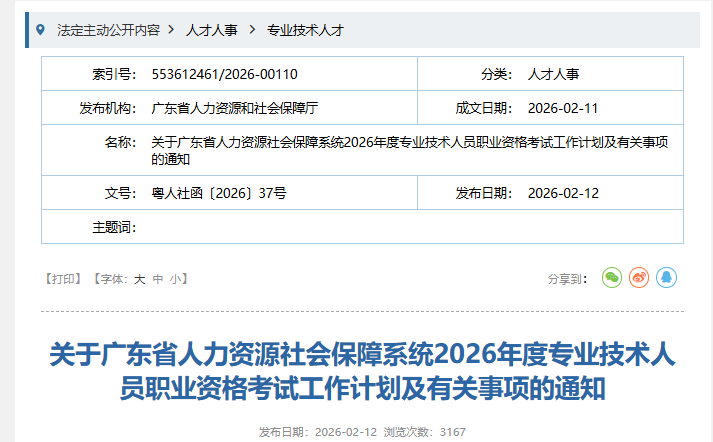This screenshot has width=713, height=442.
Task: Click the view count 浏览次数 3167
Action: (x=424, y=432)
